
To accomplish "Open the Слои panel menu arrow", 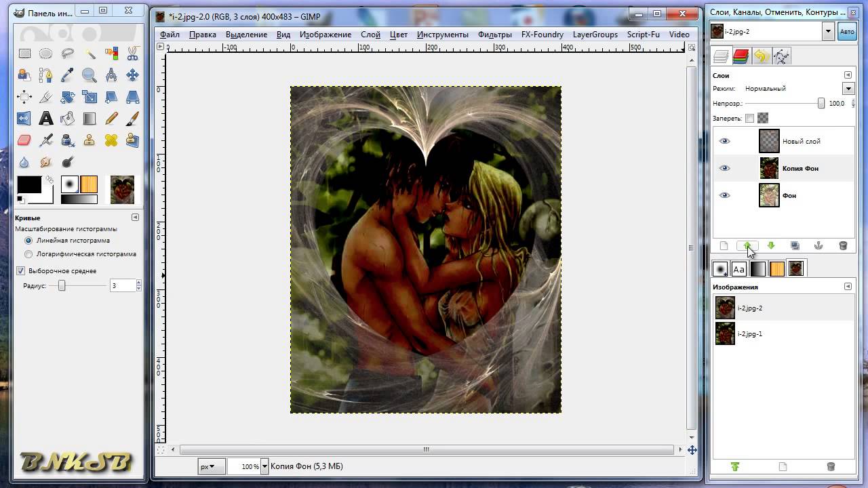I will [x=848, y=75].
